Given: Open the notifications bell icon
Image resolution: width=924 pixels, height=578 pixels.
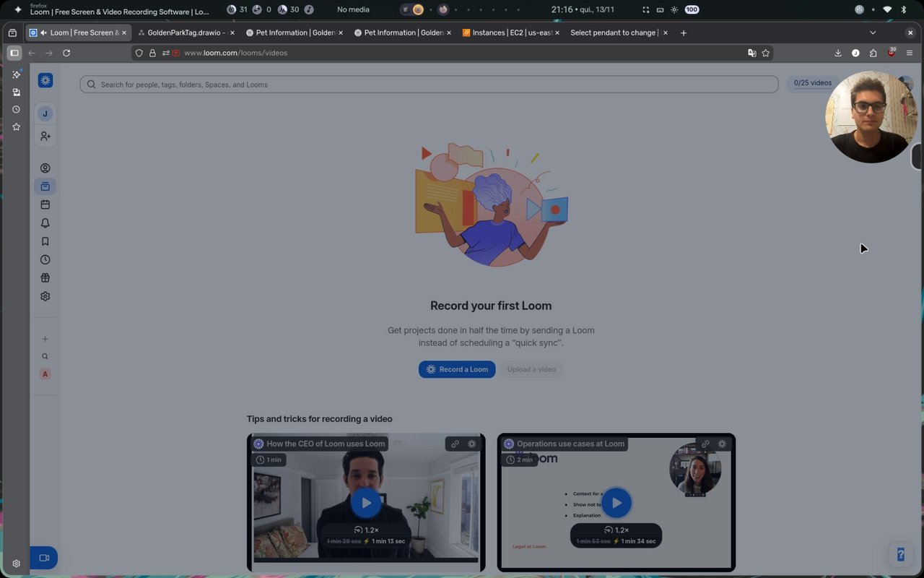Looking at the screenshot, I should tap(45, 223).
